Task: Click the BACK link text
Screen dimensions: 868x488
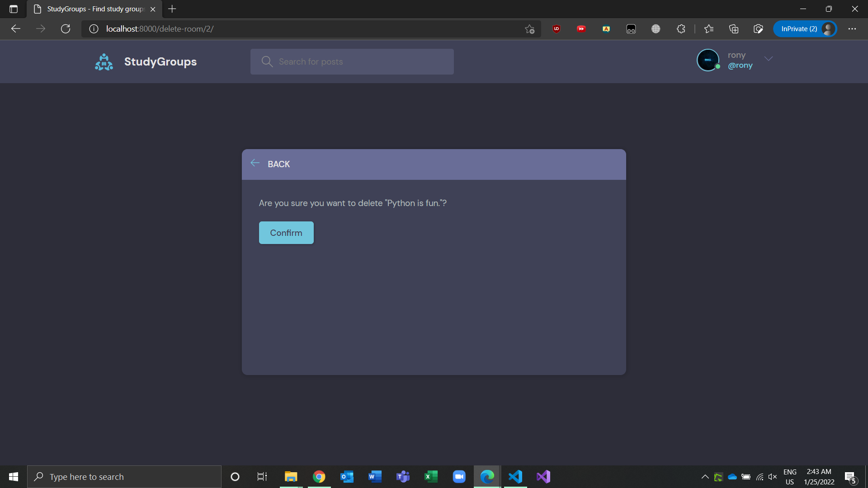Action: click(x=278, y=164)
